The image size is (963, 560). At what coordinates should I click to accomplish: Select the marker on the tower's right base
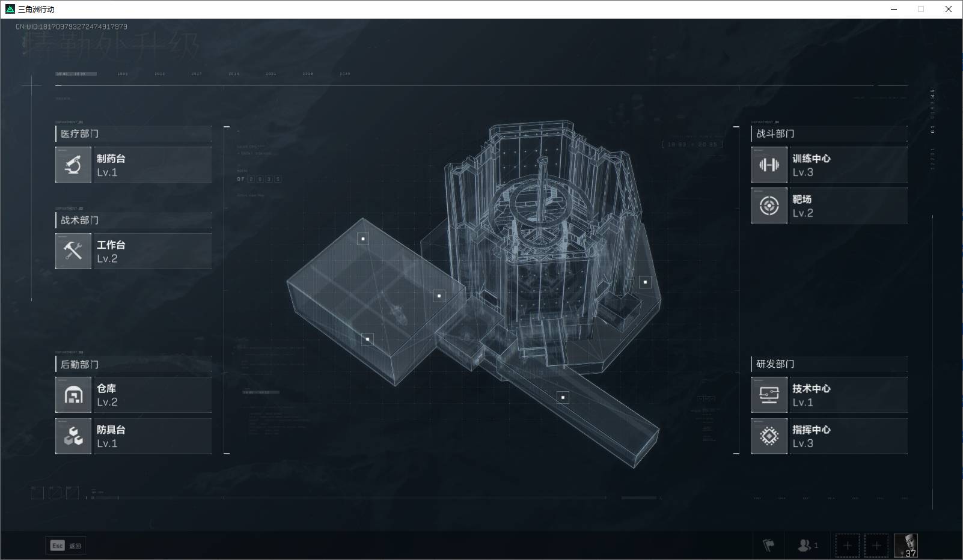click(x=645, y=282)
